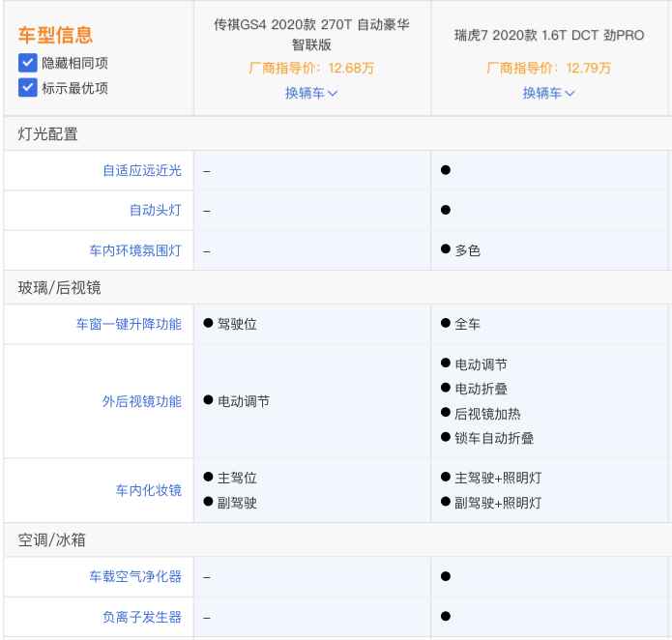
Task: Click the 传祺GS4 2020款 270T model title
Action: click(x=311, y=34)
